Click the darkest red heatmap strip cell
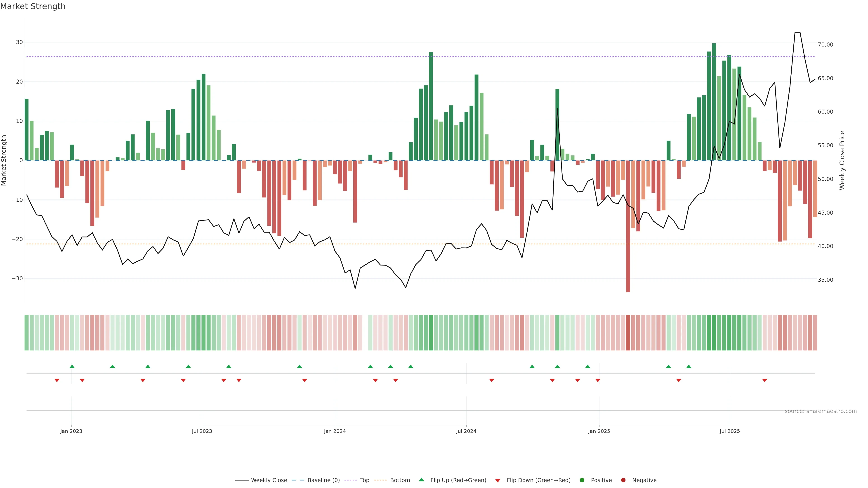 (628, 332)
